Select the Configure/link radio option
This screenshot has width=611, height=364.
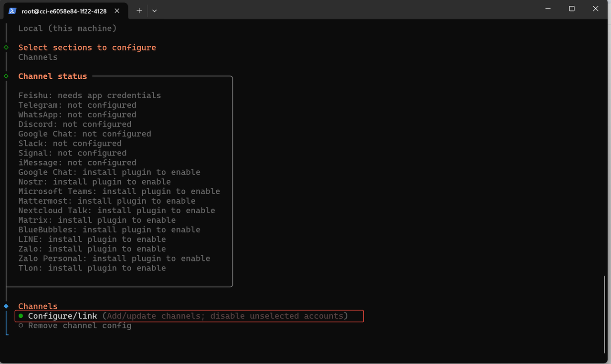pyautogui.click(x=21, y=316)
